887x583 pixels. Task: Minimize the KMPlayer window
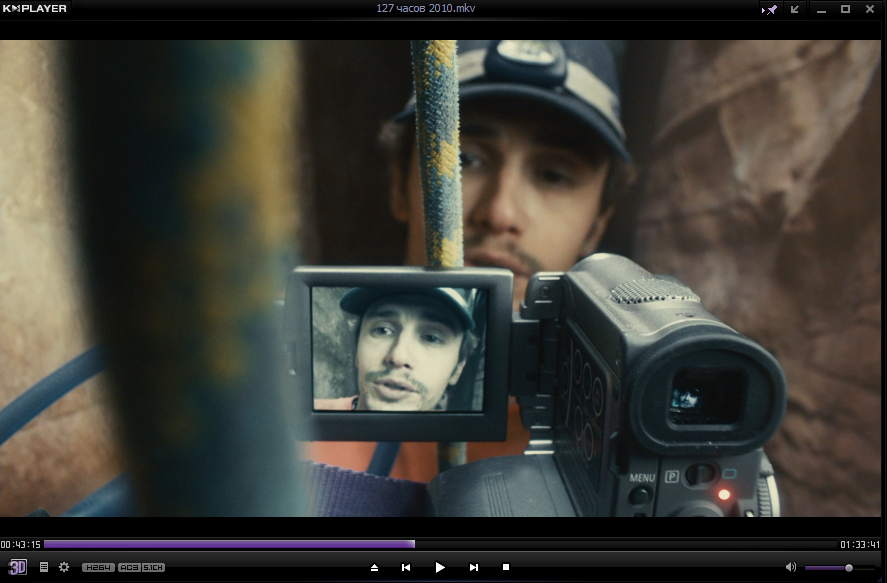click(x=821, y=10)
